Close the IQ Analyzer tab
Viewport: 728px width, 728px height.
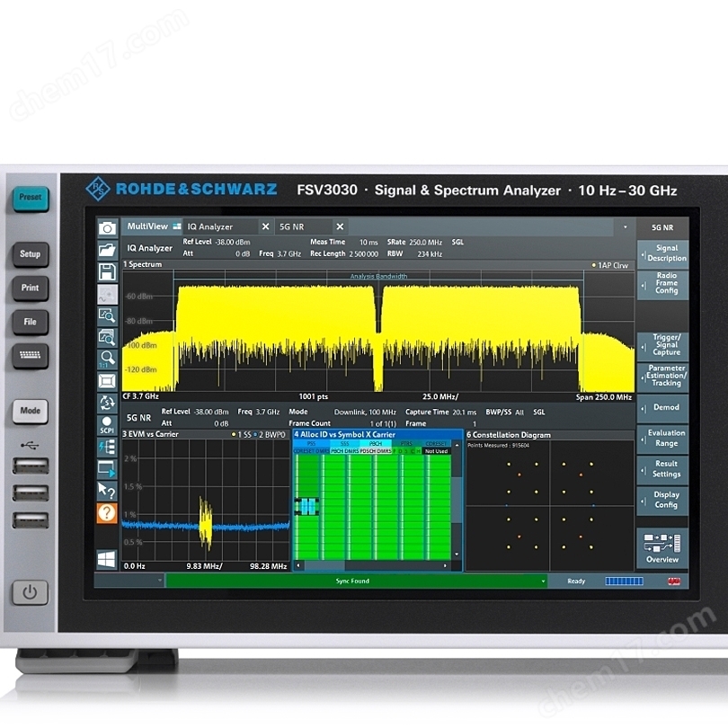coord(265,226)
